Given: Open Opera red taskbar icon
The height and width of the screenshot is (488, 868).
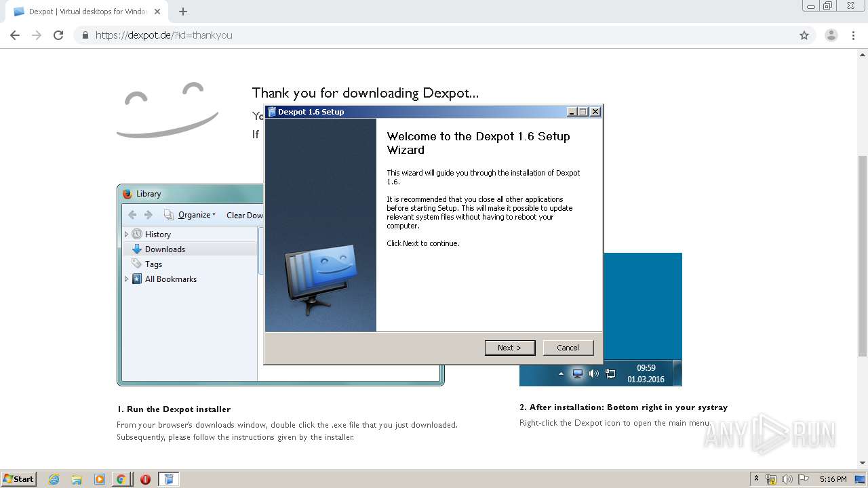Looking at the screenshot, I should [x=145, y=479].
